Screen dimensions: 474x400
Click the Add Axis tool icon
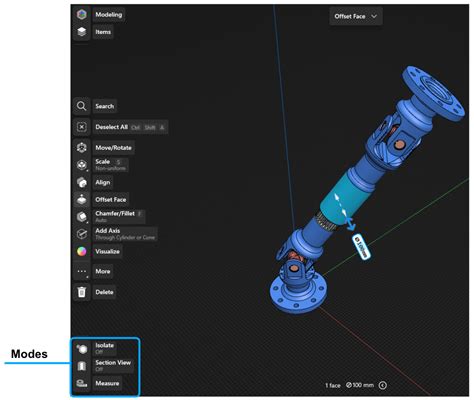click(x=82, y=234)
